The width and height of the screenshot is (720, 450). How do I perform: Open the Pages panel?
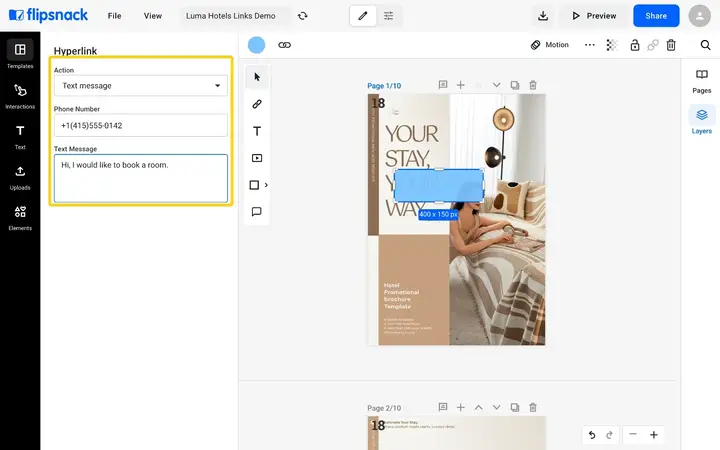coord(702,81)
